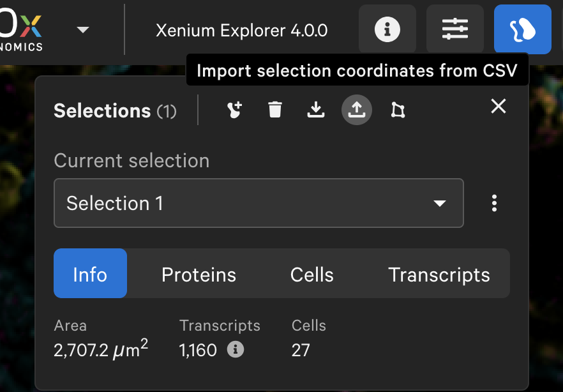Open the image settings sliders icon

(x=455, y=29)
